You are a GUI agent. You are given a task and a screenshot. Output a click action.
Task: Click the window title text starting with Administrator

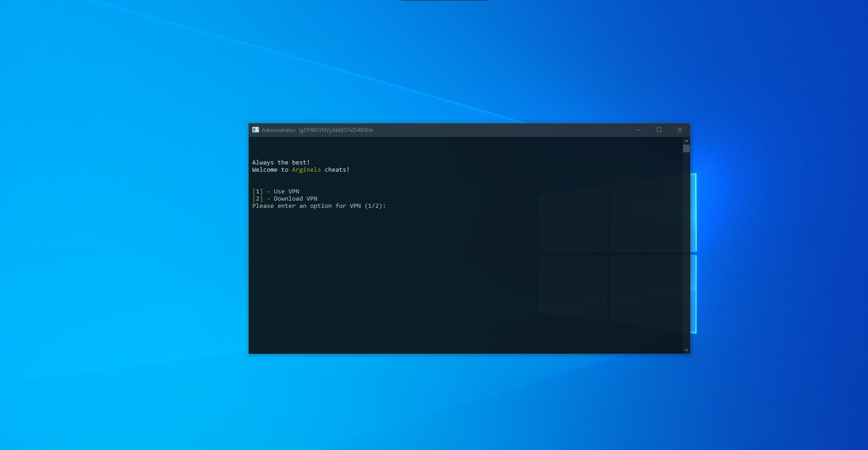317,130
